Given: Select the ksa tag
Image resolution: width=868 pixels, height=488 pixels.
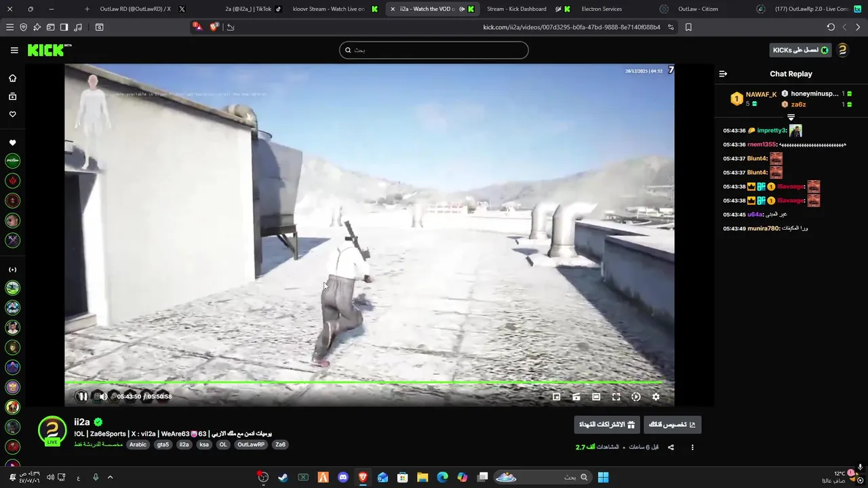Looking at the screenshot, I should pyautogui.click(x=204, y=445).
